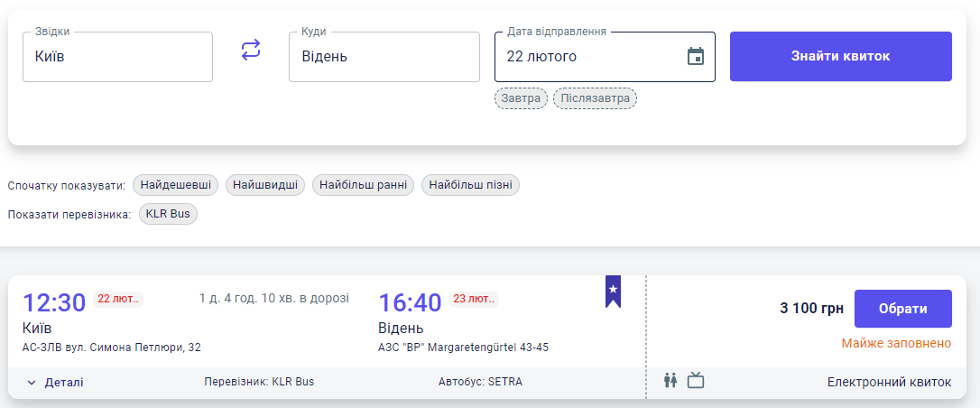Sort results by Найшвидші

pos(265,185)
